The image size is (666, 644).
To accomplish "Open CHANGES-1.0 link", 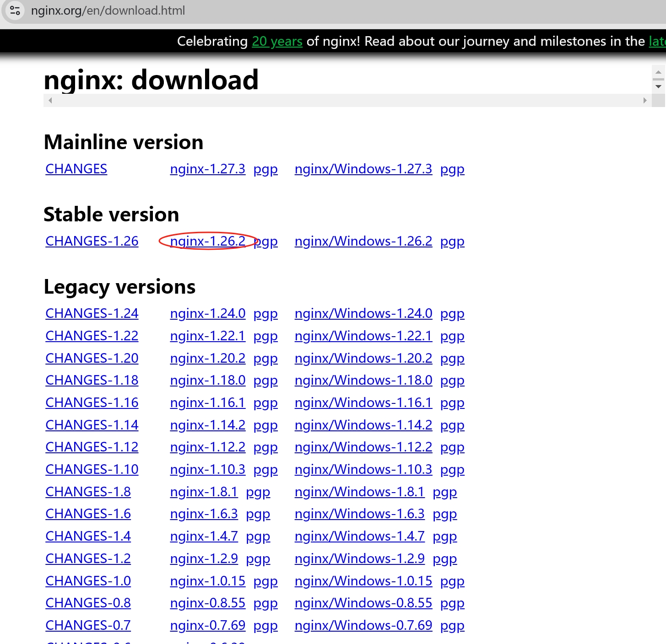I will (x=88, y=581).
